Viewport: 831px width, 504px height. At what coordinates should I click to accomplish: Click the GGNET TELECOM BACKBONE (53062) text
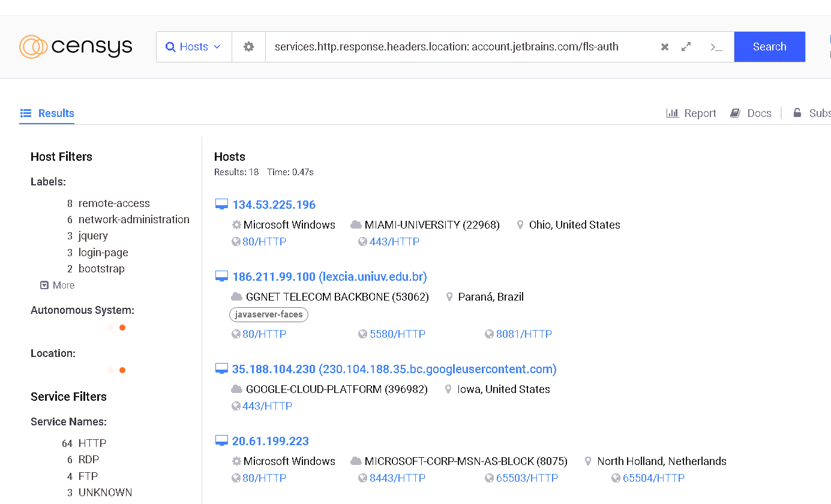tap(337, 297)
